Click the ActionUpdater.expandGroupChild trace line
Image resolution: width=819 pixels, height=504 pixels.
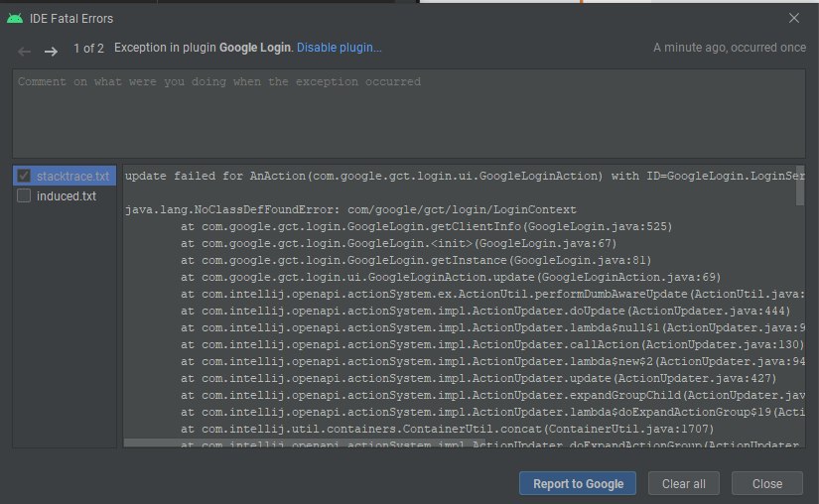[492, 395]
